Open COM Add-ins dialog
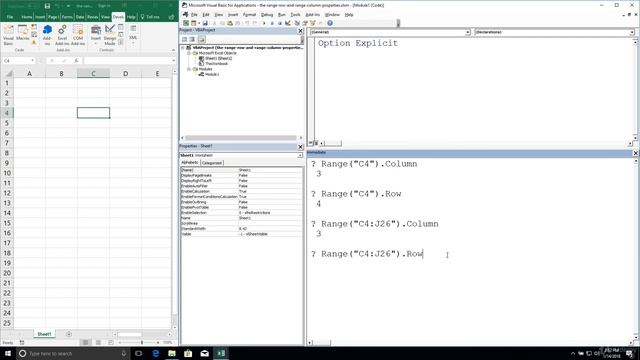The image size is (640, 360). pos(78,34)
